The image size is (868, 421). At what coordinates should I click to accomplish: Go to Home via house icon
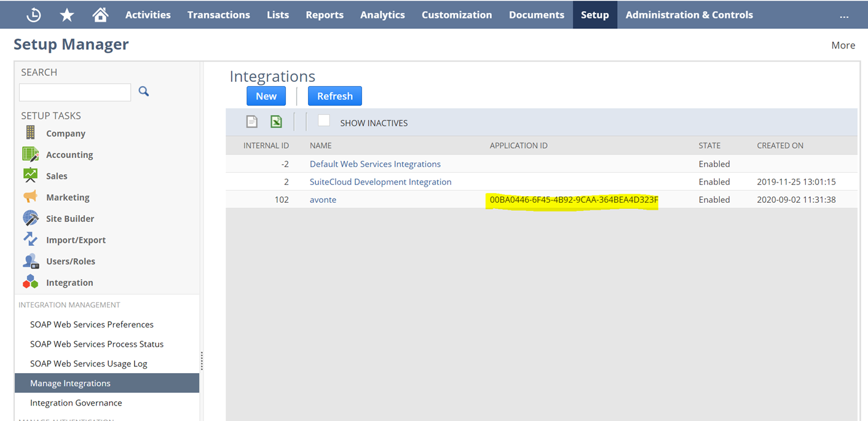pos(100,15)
